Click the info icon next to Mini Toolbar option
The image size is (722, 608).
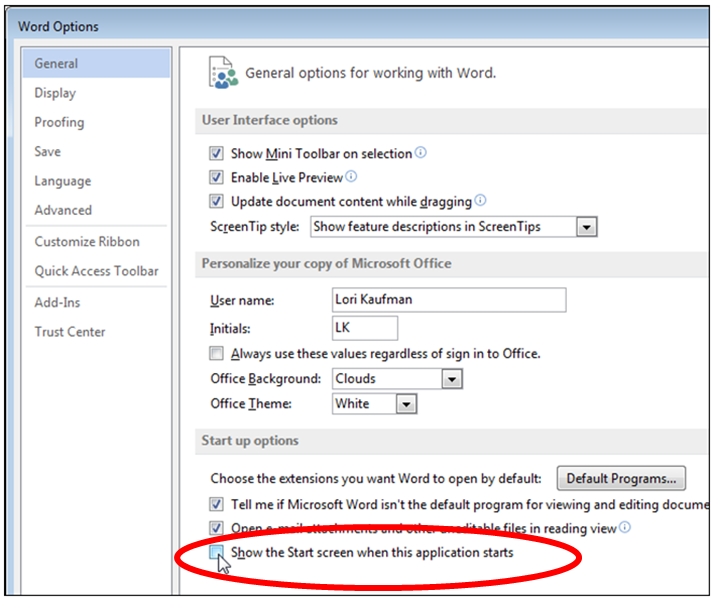point(421,153)
